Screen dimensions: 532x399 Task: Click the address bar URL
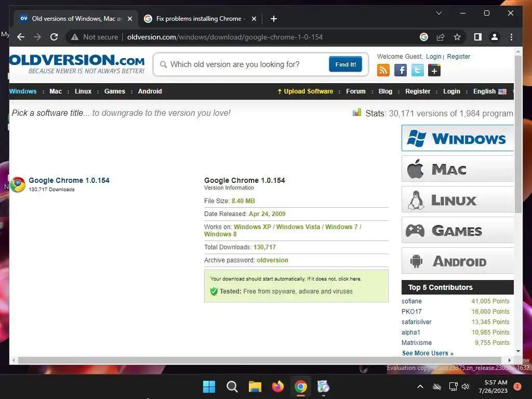click(x=224, y=37)
